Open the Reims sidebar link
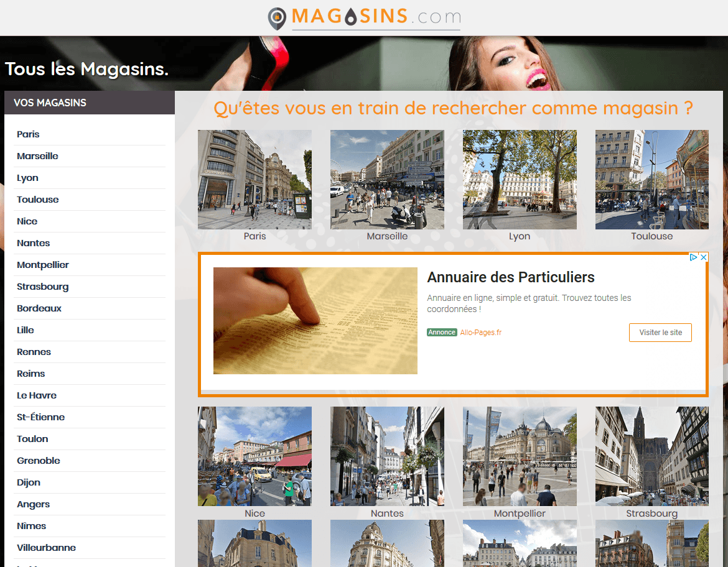The width and height of the screenshot is (728, 567). 30,374
